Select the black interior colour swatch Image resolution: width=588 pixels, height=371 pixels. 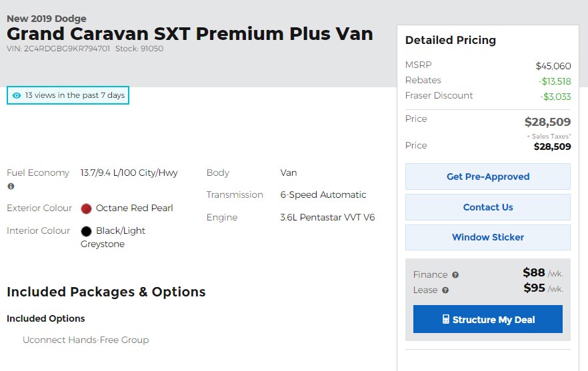click(x=86, y=231)
